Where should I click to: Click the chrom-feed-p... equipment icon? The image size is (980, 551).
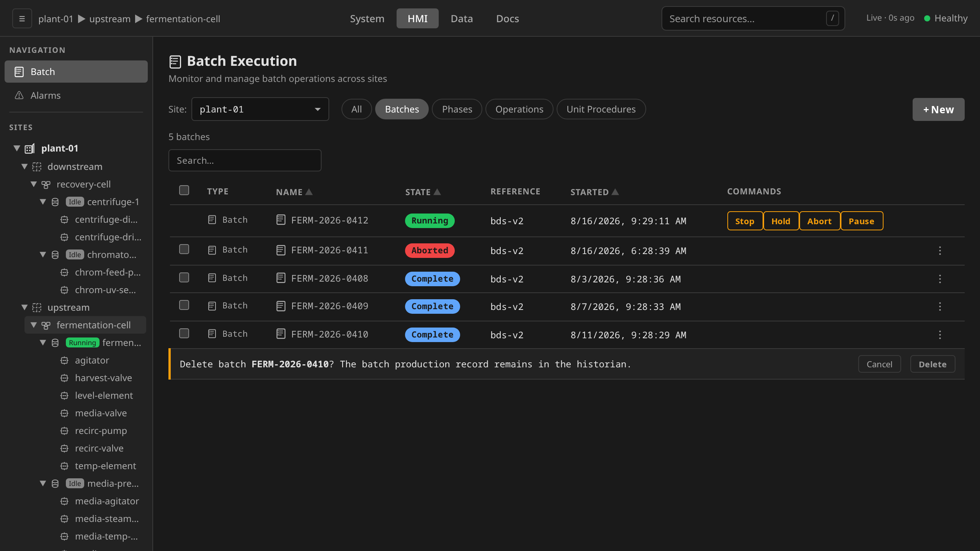click(x=64, y=272)
